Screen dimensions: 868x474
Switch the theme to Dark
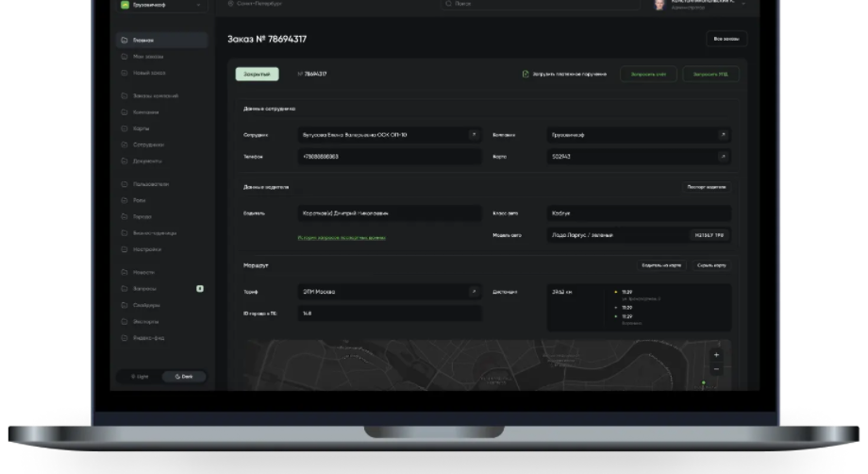click(x=184, y=376)
